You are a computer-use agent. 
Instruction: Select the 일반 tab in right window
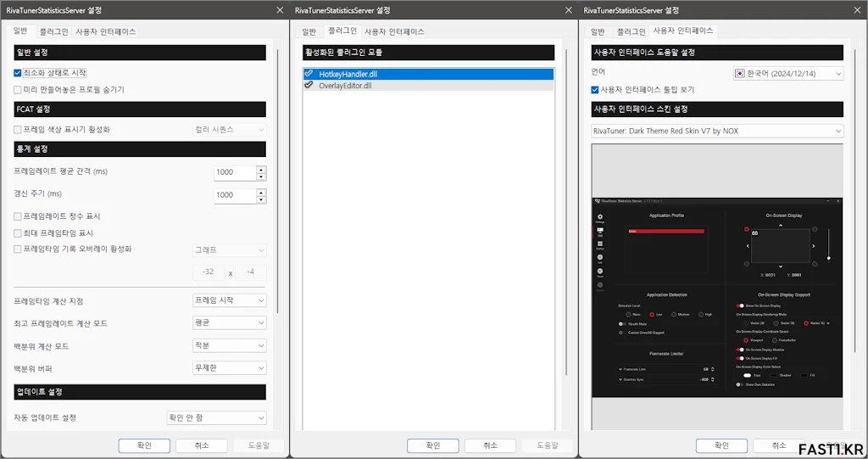point(598,32)
